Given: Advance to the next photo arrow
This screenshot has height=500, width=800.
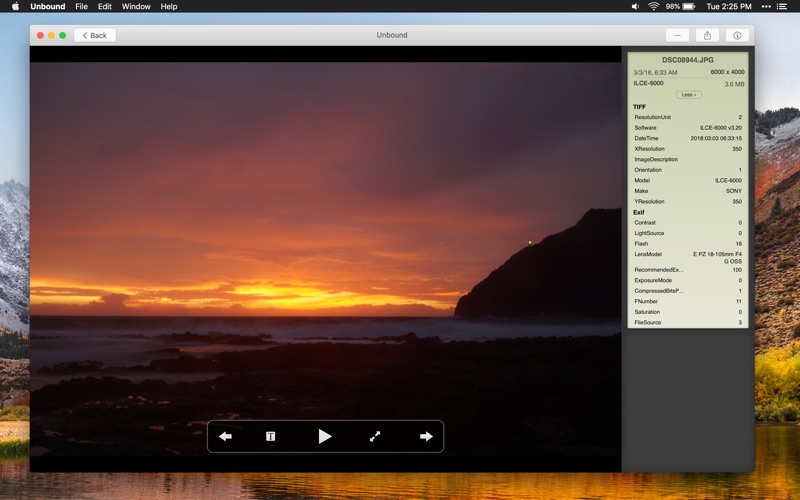Looking at the screenshot, I should 426,436.
